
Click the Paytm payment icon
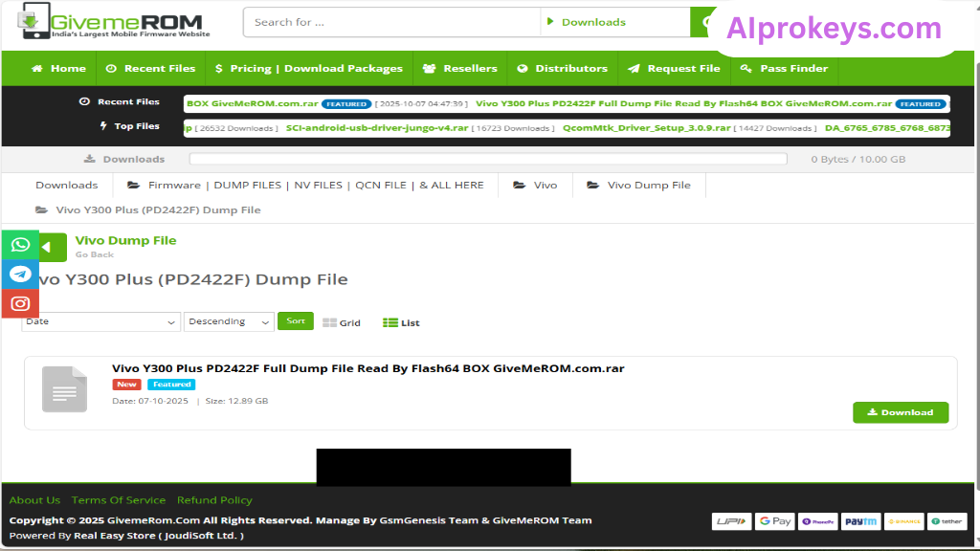pyautogui.click(x=860, y=521)
